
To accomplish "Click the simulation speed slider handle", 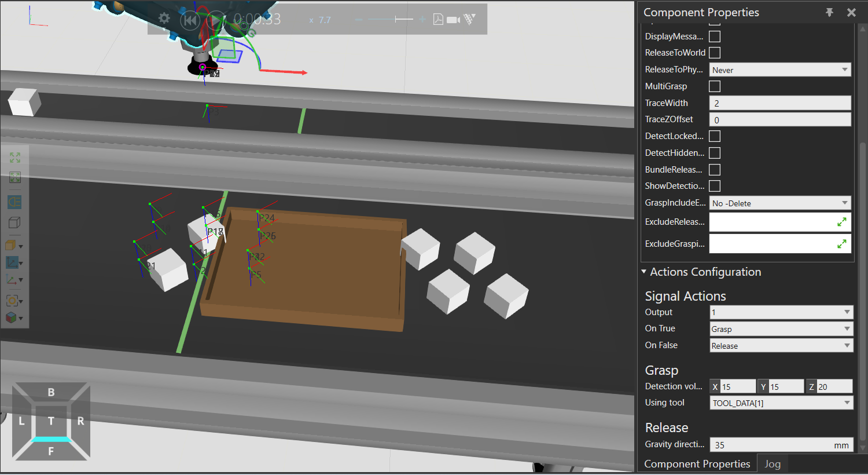I will [396, 20].
